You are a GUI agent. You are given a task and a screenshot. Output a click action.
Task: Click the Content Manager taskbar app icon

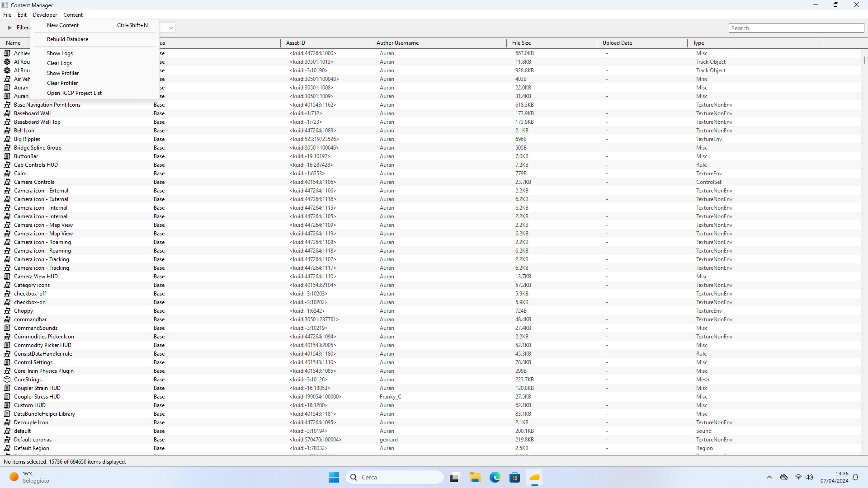pos(534,477)
